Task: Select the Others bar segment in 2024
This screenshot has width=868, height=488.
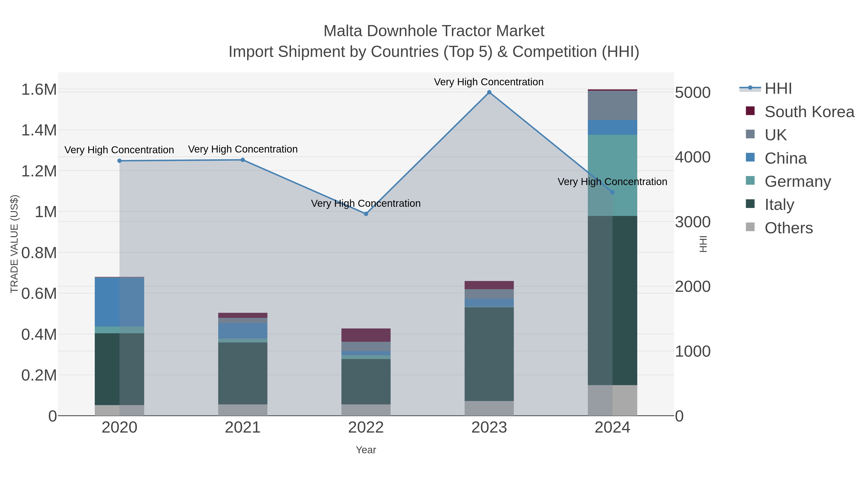Action: click(613, 401)
